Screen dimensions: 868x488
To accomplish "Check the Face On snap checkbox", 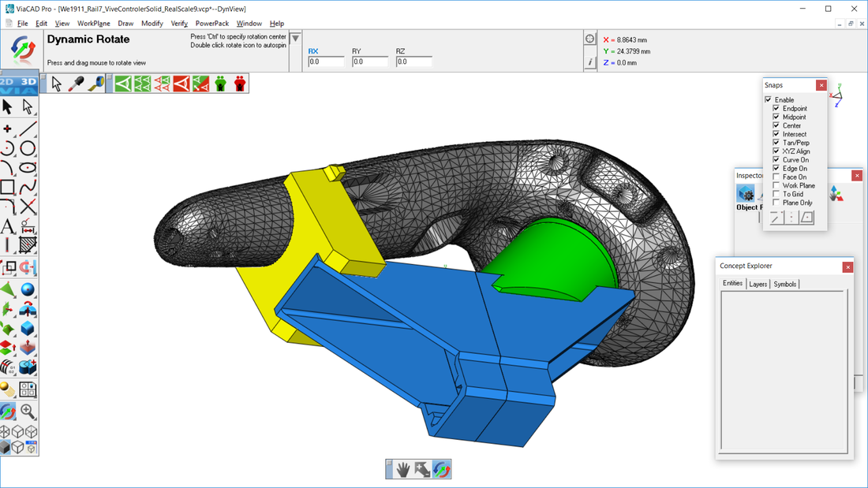I will coord(776,177).
